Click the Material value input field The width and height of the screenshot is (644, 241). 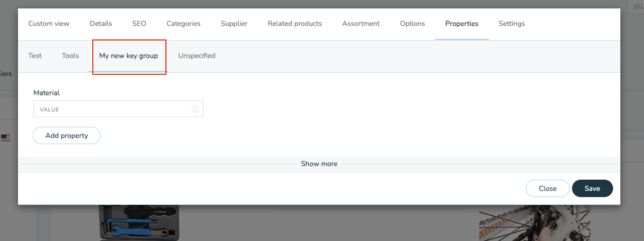point(118,109)
